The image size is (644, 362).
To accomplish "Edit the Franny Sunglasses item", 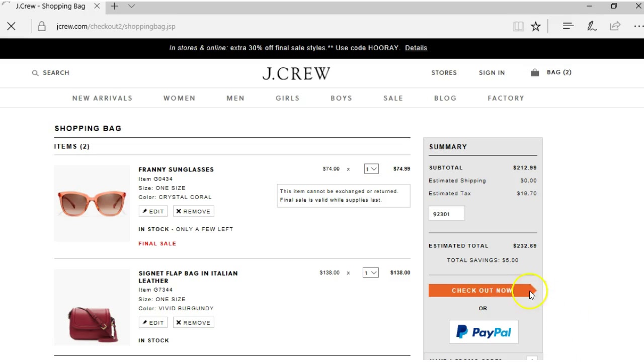I will [x=153, y=211].
